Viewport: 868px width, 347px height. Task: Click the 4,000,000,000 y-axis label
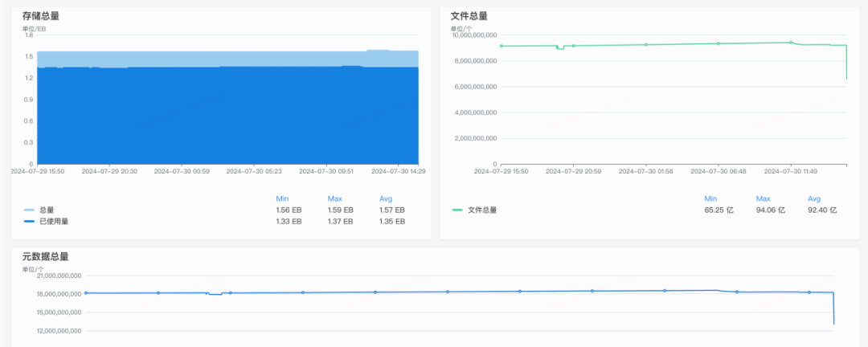[476, 112]
